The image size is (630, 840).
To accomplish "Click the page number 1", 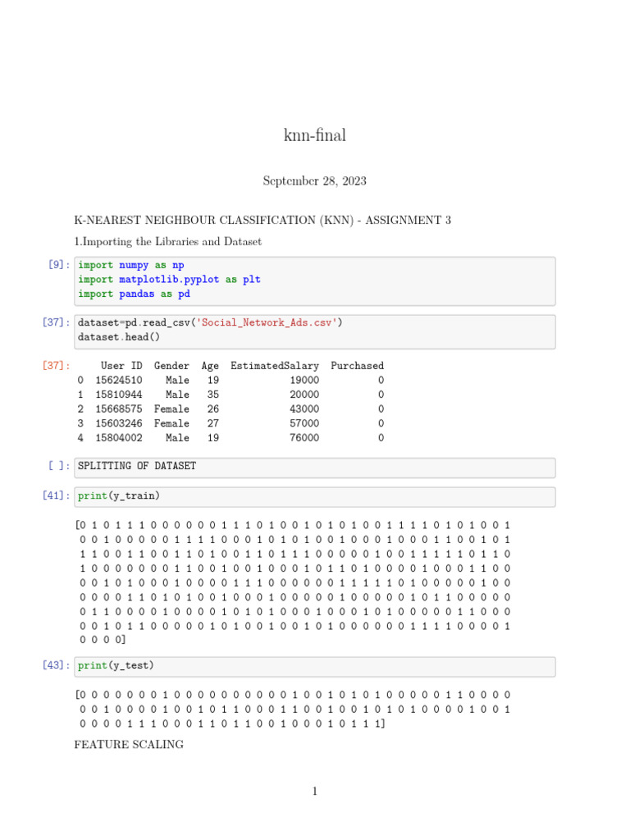I will click(x=314, y=792).
